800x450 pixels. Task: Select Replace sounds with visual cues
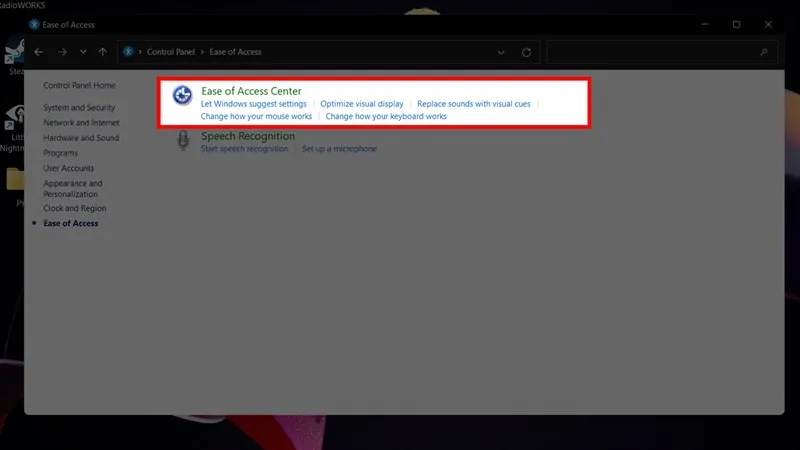click(x=473, y=104)
